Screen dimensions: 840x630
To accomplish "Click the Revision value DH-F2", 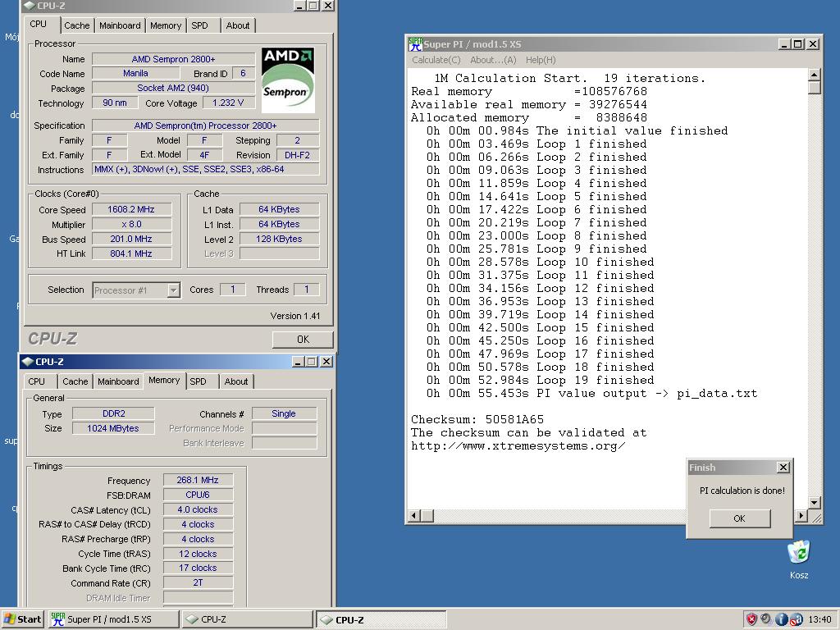I will [298, 155].
